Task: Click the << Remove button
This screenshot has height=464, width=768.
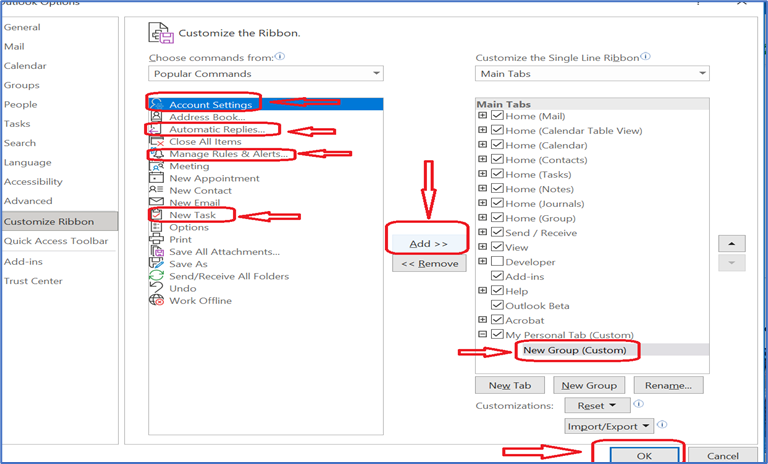Action: tap(430, 264)
